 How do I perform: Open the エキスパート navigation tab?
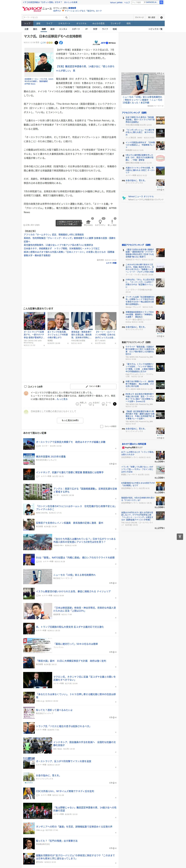64,24
